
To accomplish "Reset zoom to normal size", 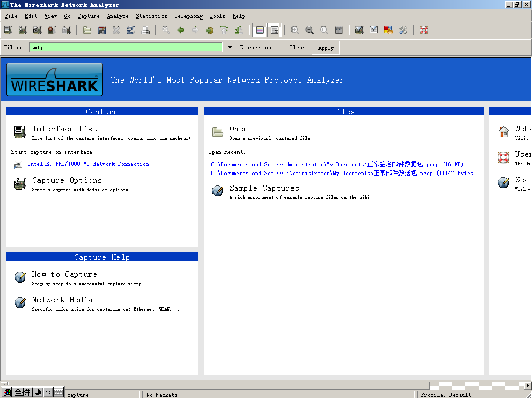I will [x=324, y=30].
